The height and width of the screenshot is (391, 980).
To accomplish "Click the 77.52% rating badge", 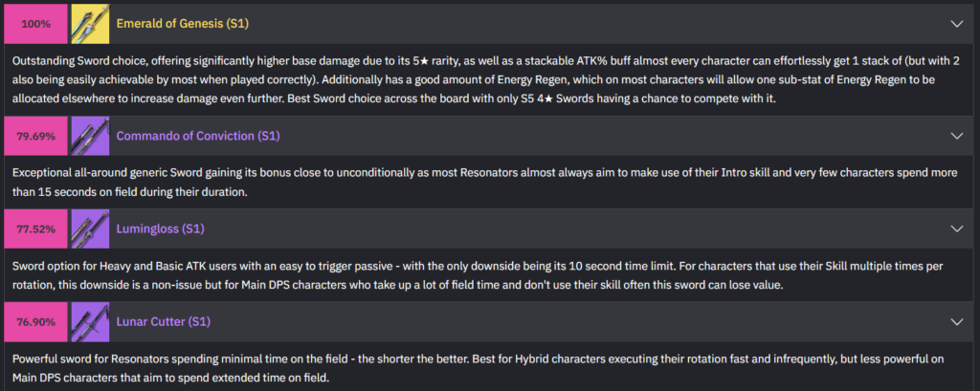I will tap(36, 229).
